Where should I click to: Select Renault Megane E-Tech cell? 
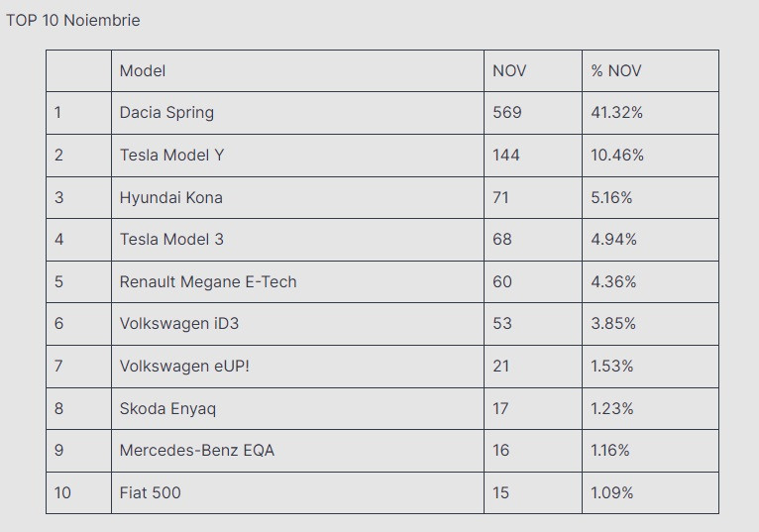pos(208,281)
